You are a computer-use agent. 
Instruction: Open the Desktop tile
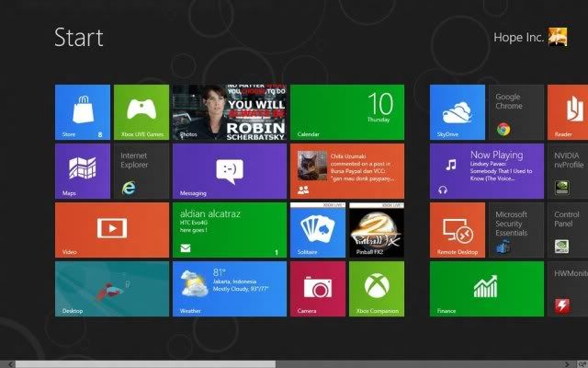coord(112,289)
